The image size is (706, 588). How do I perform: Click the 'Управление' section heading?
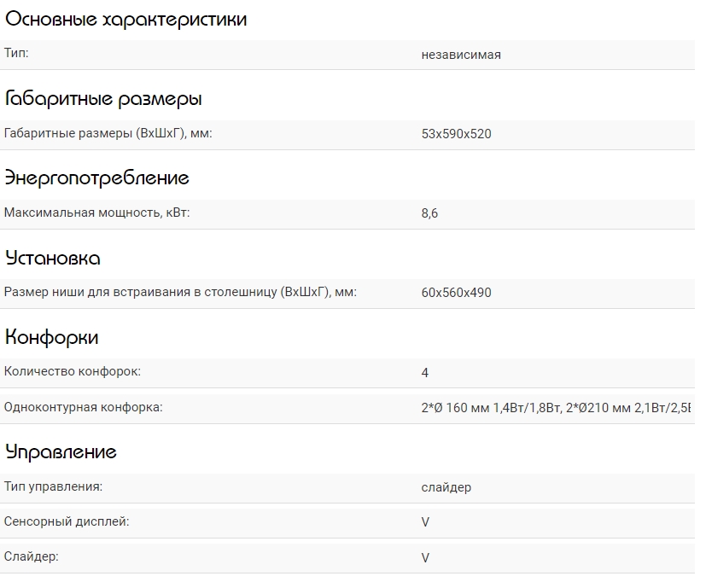61,451
